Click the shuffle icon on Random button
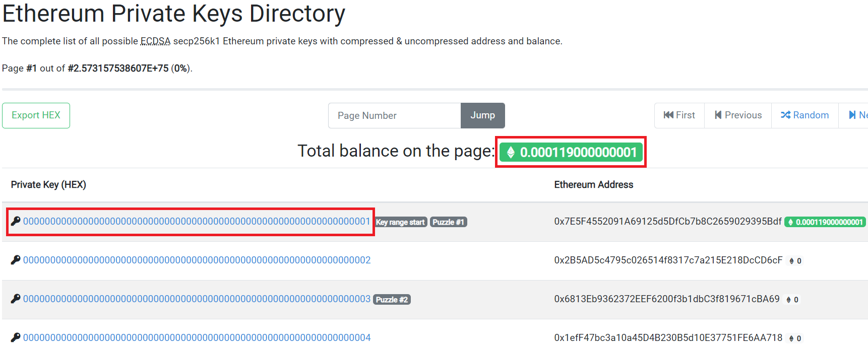Screen dimensions: 868x346 click(x=785, y=115)
